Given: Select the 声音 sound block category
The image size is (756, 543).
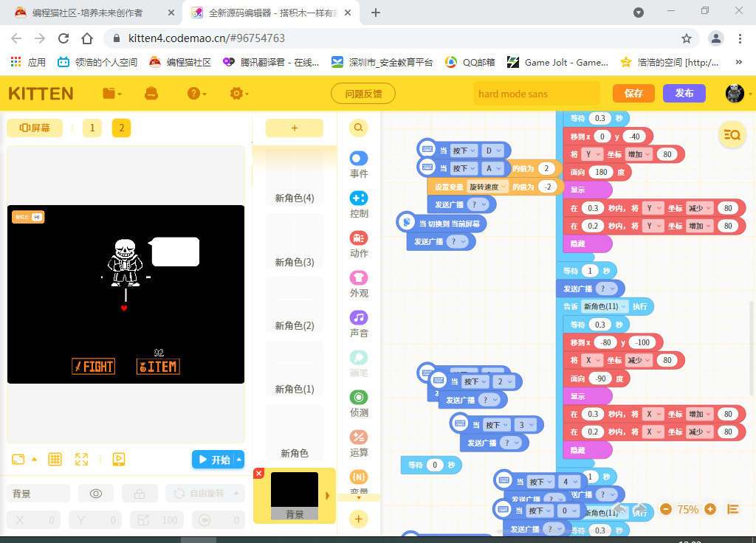Looking at the screenshot, I should [x=359, y=325].
